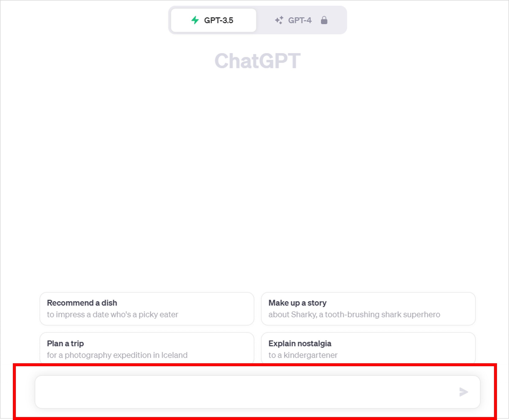
Task: Click text 'to impress a date who's a picky eater'
Action: [112, 315]
